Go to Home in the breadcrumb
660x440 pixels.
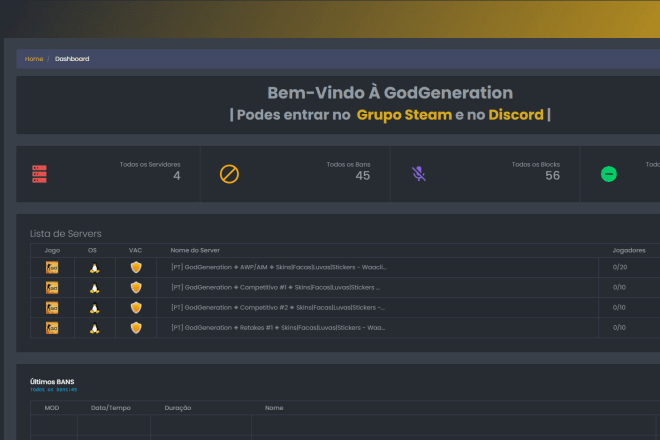click(34, 59)
